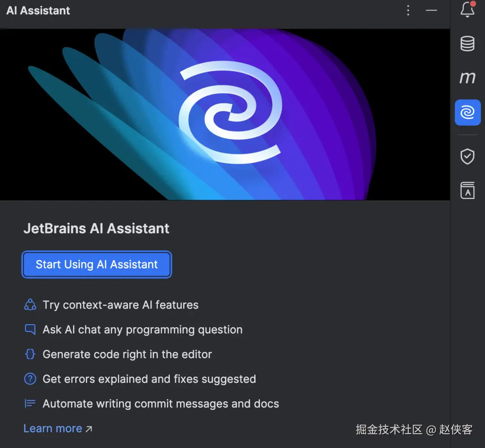
Task: Click 'Ask AI chat any programming question'
Action: (142, 330)
